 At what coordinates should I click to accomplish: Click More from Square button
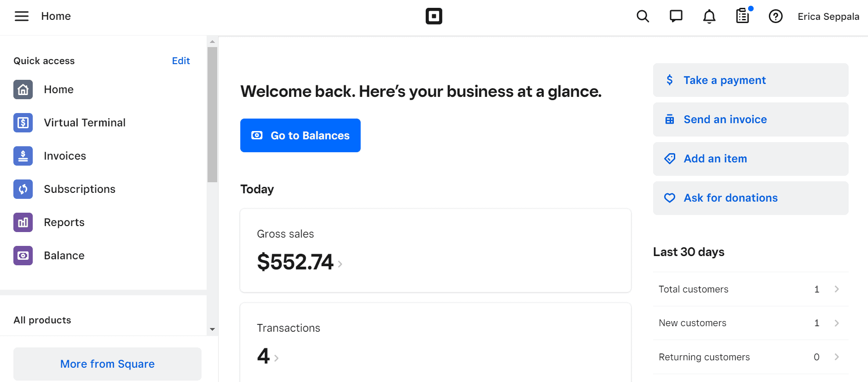pos(107,364)
